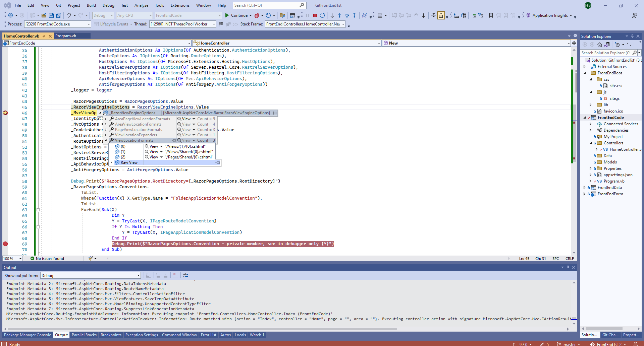Pin the _RazorViewEngineOptions data tip

(274, 113)
